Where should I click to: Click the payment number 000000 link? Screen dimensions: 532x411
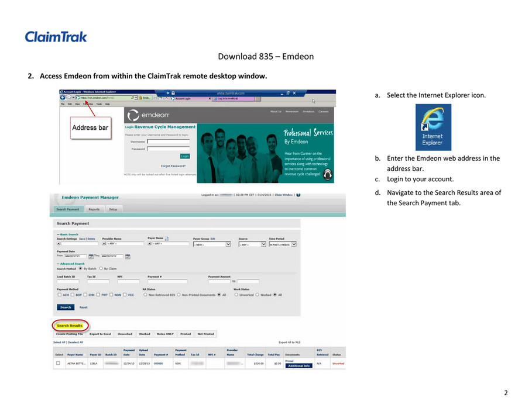pyautogui.click(x=159, y=363)
